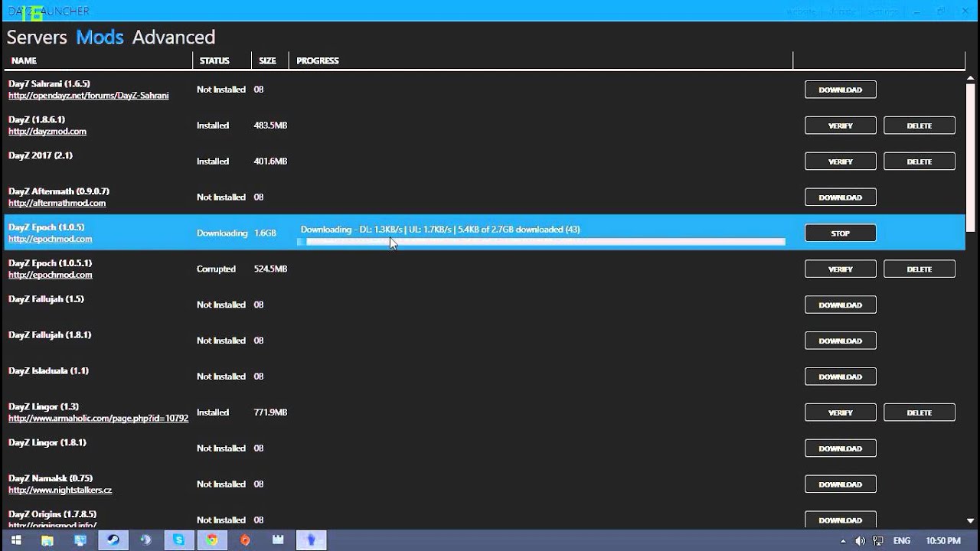Download the DayZ Isladuala (1.1) mod

(x=840, y=377)
